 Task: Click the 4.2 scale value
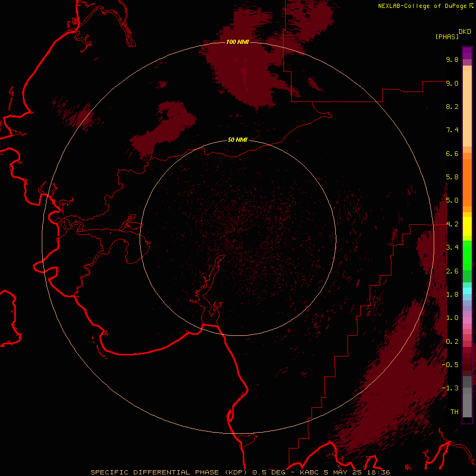tap(452, 224)
